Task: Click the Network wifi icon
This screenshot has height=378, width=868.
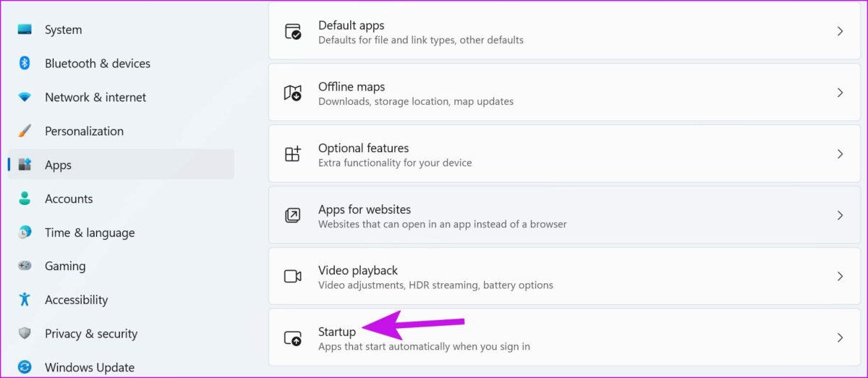Action: 25,97
